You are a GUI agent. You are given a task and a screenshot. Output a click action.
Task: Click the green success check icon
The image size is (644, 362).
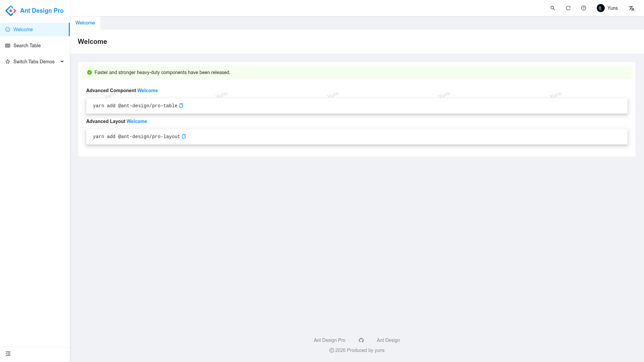point(90,72)
